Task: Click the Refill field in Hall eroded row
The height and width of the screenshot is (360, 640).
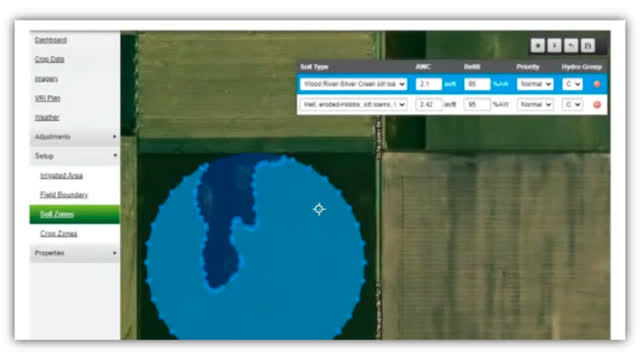Action: pos(477,104)
